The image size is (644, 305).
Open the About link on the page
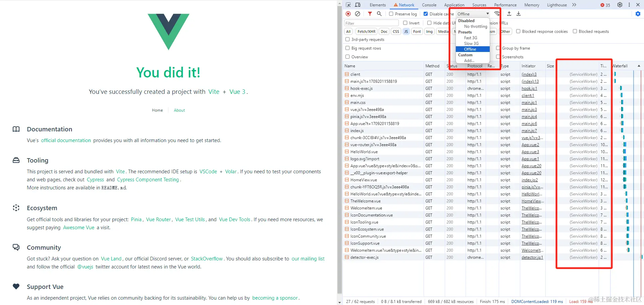[x=179, y=110]
